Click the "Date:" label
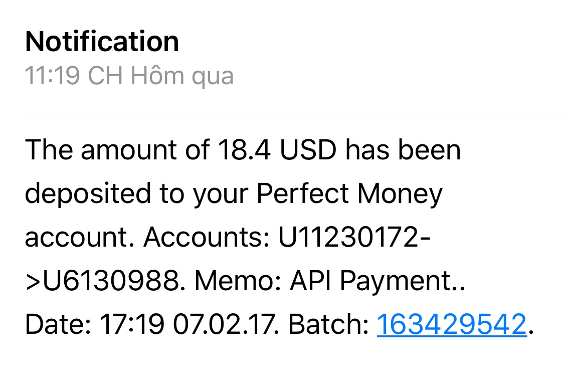This screenshot has height=392, width=564. click(58, 324)
